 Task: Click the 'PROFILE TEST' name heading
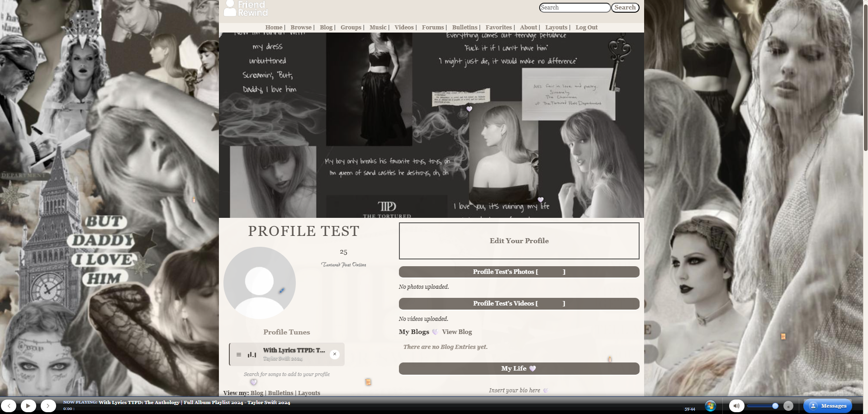(304, 231)
